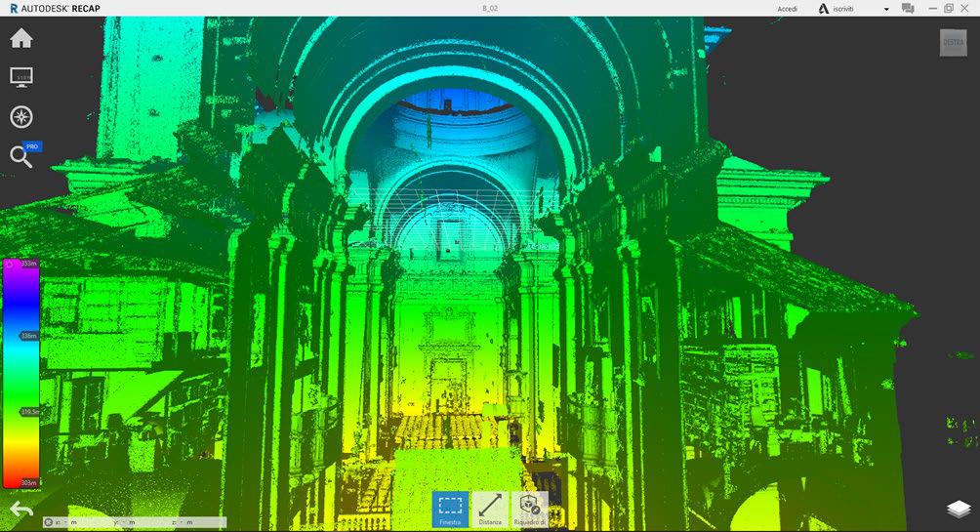The width and height of the screenshot is (980, 532).
Task: Click the DESTRA face of view cube
Action: (953, 43)
